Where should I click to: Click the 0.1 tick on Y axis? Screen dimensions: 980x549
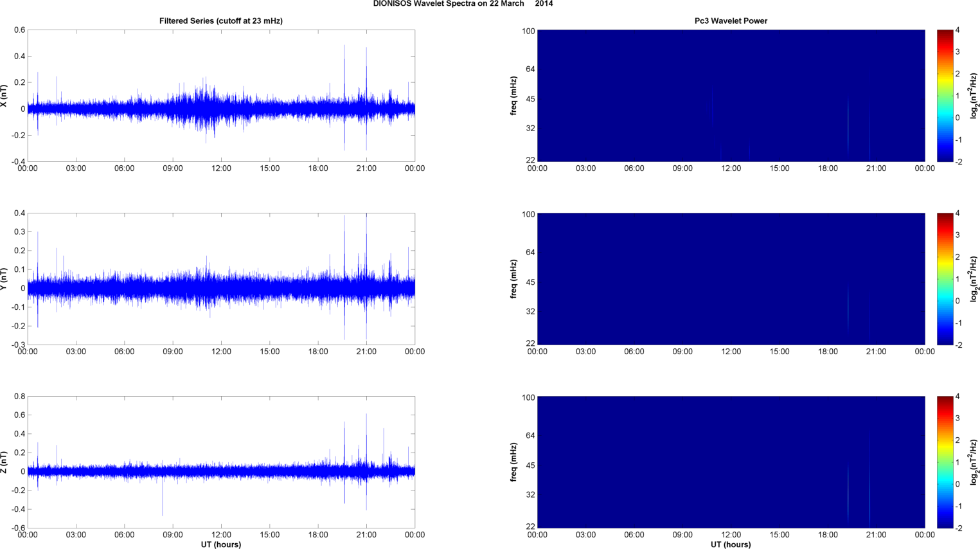coord(19,269)
